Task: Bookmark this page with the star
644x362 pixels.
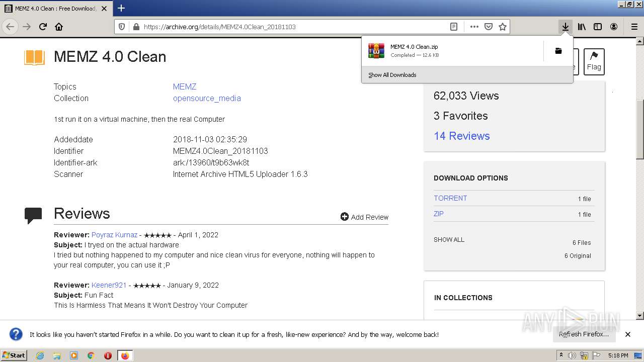Action: pyautogui.click(x=502, y=27)
